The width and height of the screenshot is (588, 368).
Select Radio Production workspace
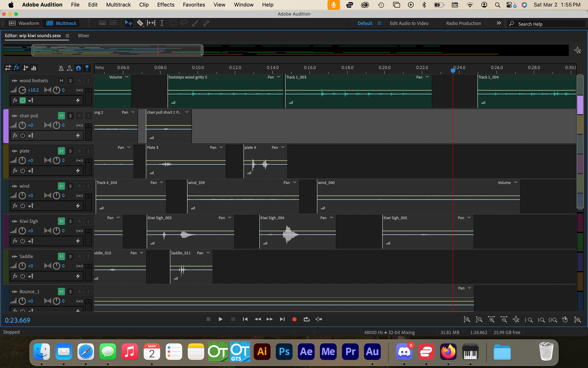463,23
